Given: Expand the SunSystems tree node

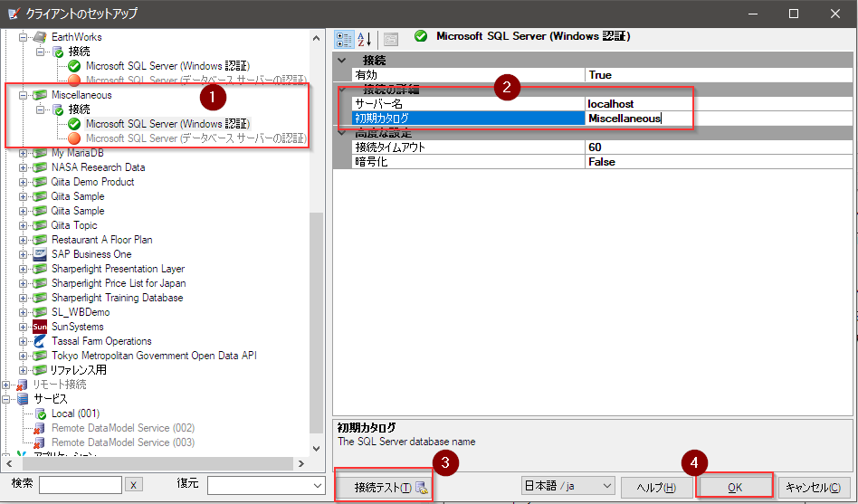Looking at the screenshot, I should point(23,327).
